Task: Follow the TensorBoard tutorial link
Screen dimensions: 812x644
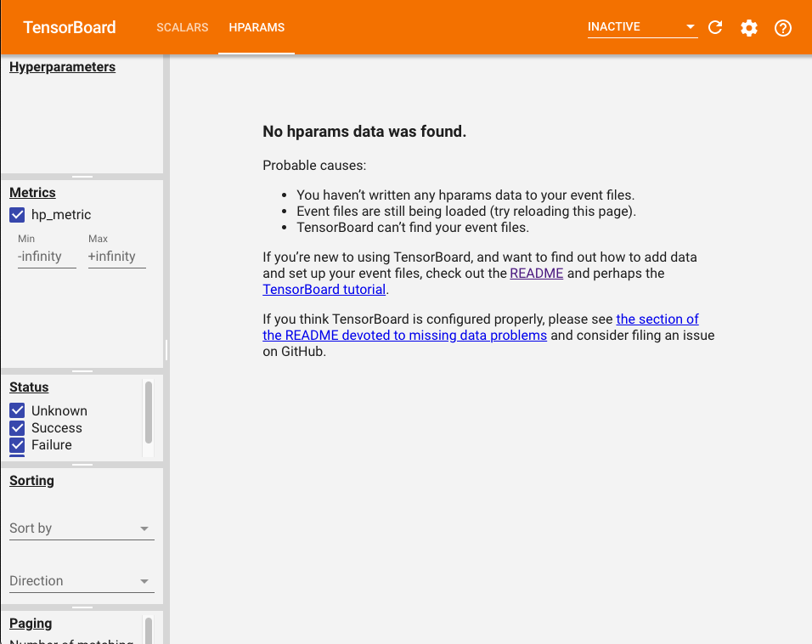Action: click(324, 289)
